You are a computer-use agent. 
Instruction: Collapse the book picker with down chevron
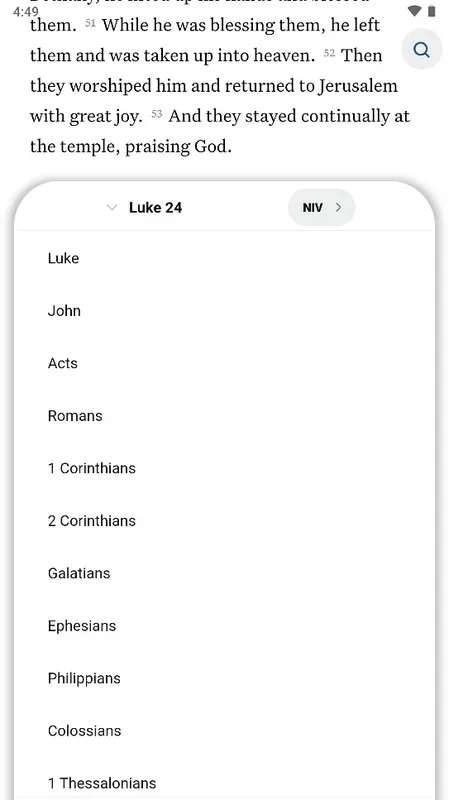pyautogui.click(x=112, y=208)
